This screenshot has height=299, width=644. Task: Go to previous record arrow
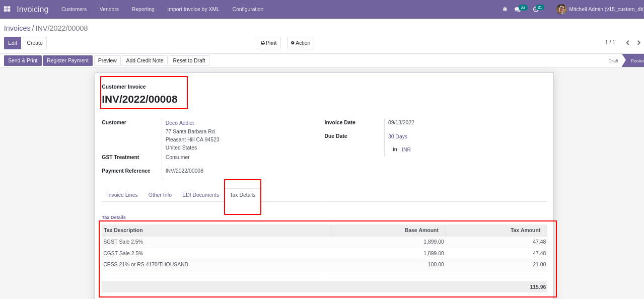click(627, 43)
